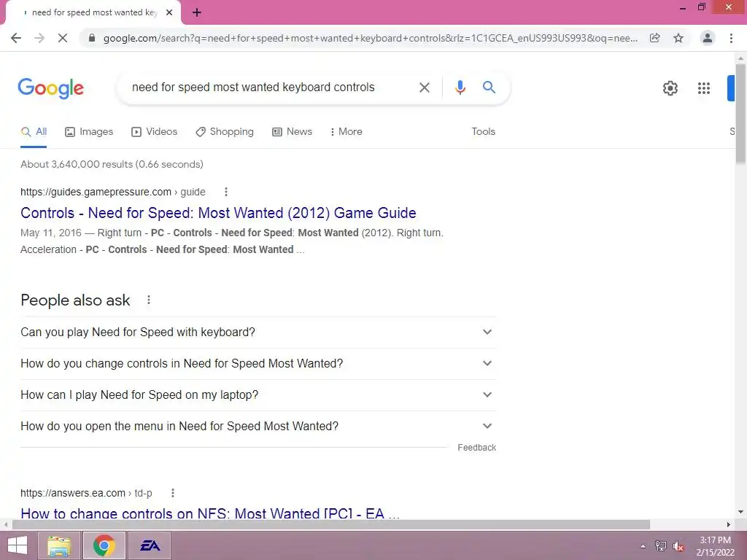Select the All results tab
Screen dimensions: 747x560
tap(34, 132)
